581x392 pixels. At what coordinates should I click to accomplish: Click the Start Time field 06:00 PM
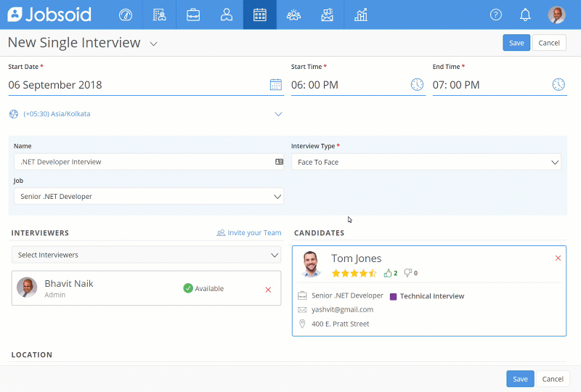pos(358,85)
